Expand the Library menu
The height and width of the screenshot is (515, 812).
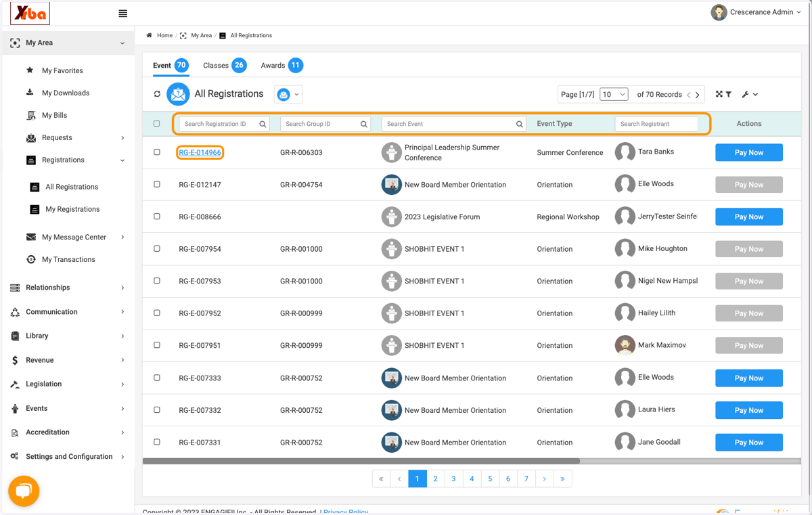(x=122, y=336)
